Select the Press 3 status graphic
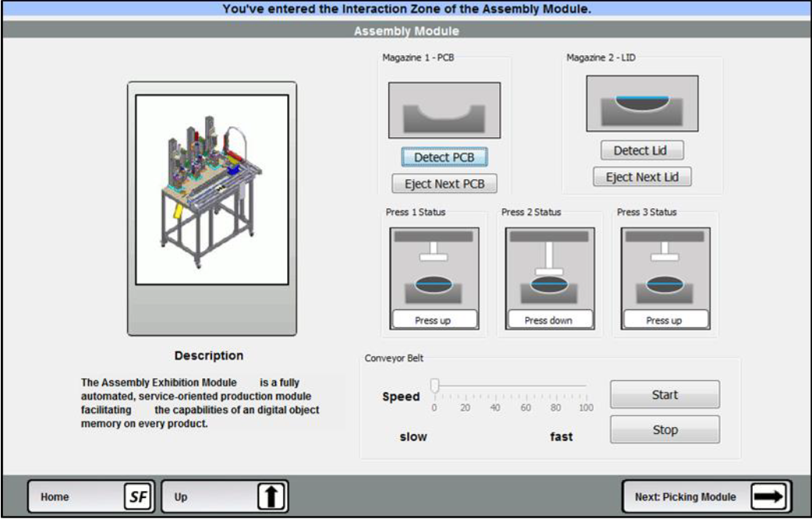This screenshot has width=812, height=519. coord(665,269)
